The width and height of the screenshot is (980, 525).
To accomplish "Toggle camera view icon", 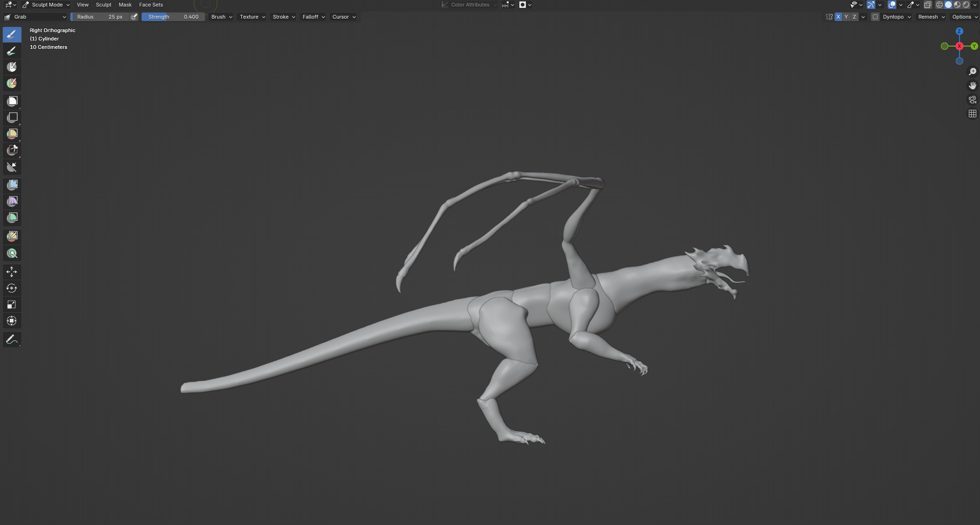I will coord(973,100).
